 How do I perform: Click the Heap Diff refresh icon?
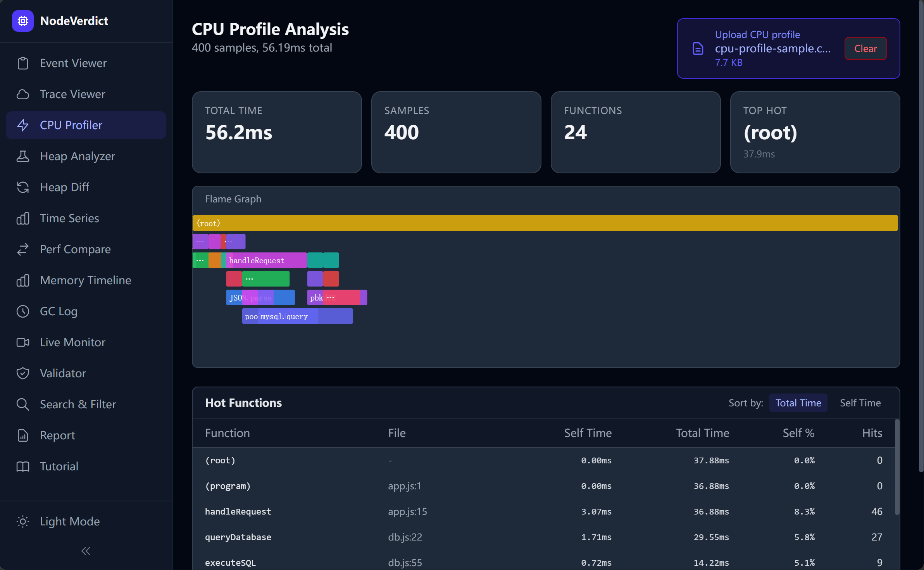point(23,187)
